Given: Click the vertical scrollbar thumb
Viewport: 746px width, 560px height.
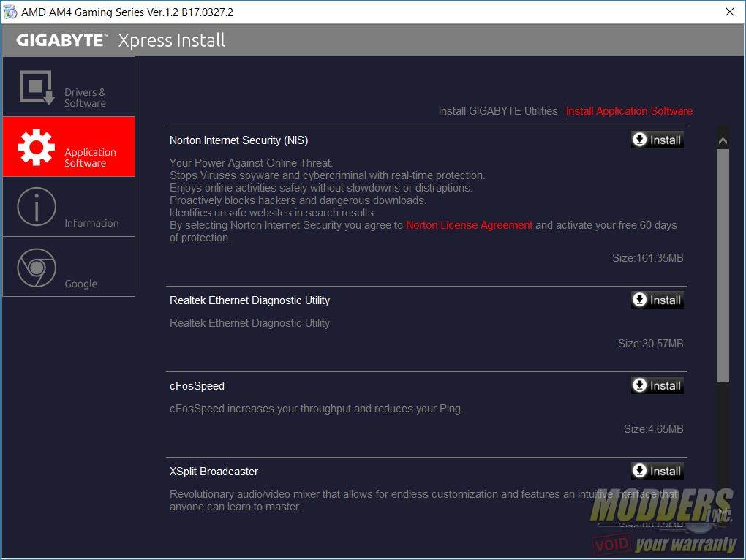Looking at the screenshot, I should point(723,265).
